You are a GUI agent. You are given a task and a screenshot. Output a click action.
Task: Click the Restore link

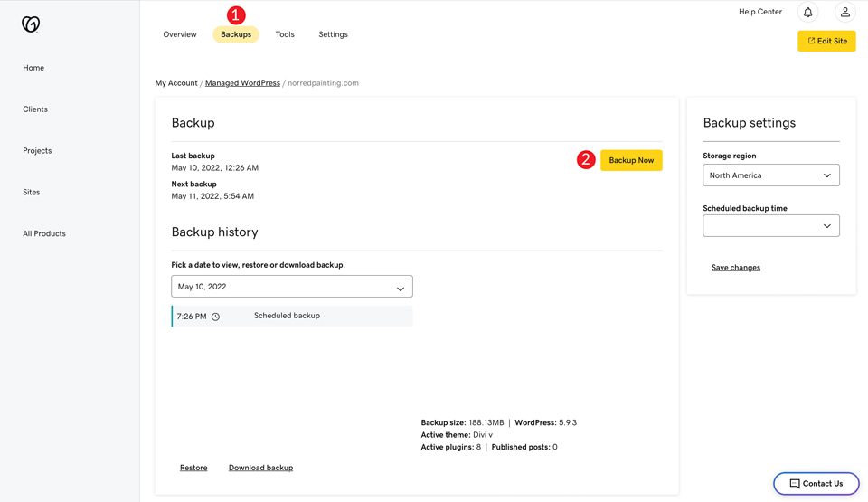point(193,468)
